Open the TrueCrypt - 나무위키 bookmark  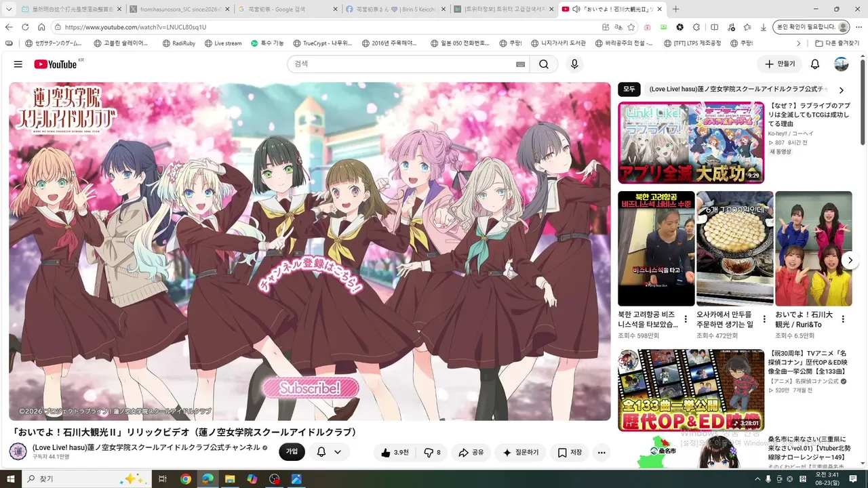pyautogui.click(x=322, y=43)
